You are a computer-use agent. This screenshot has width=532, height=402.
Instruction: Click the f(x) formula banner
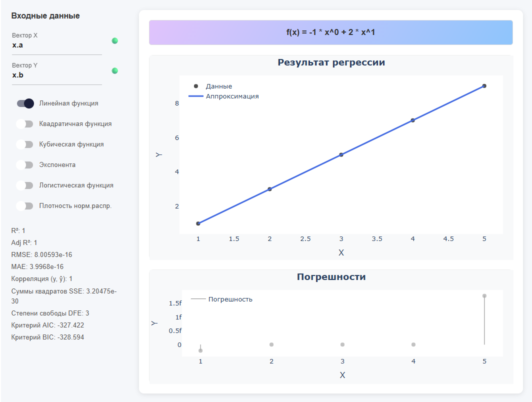330,32
